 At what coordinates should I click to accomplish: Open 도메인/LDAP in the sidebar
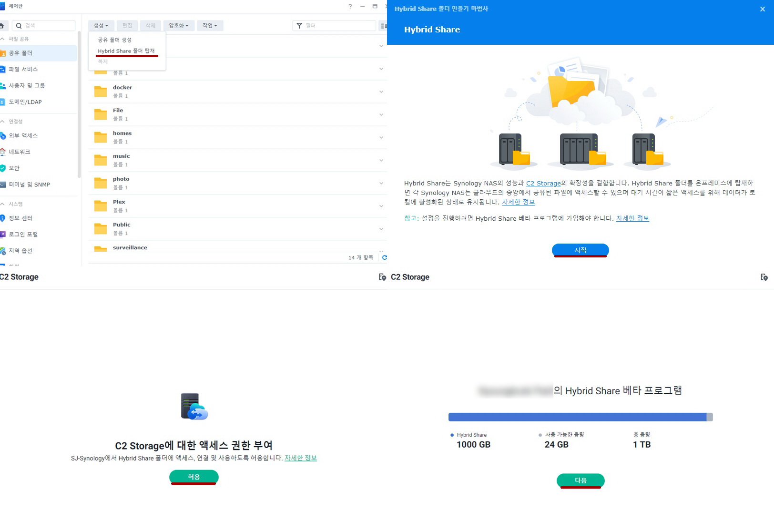38,102
